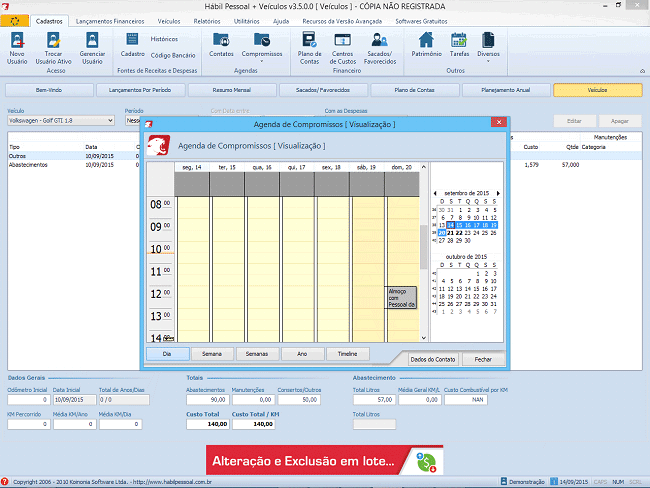Click the status bar calendar date icon
Image resolution: width=650 pixels, height=488 pixels.
[x=554, y=481]
